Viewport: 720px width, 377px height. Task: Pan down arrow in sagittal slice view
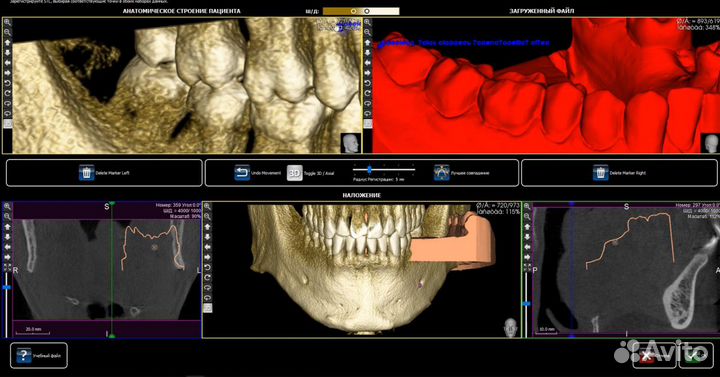coord(527,237)
